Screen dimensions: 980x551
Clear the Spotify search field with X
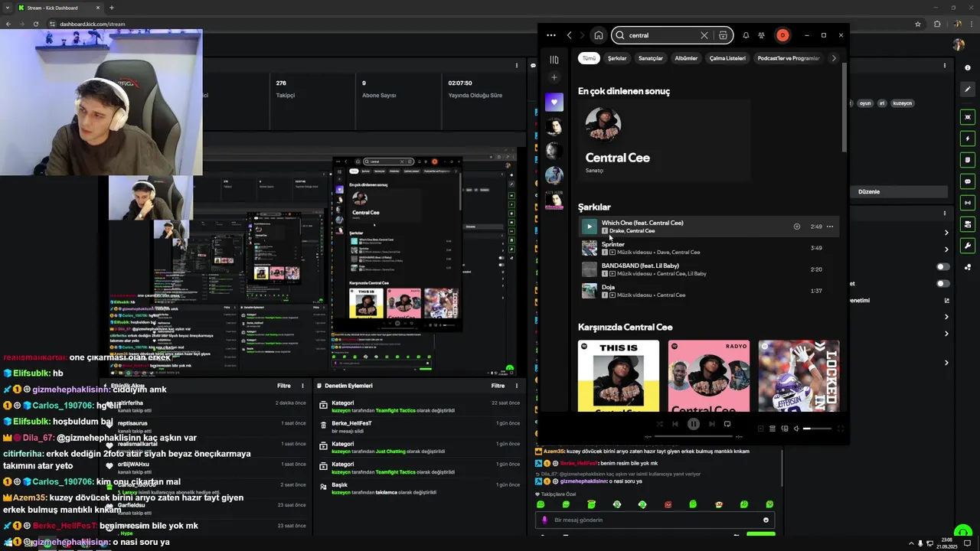click(x=704, y=35)
